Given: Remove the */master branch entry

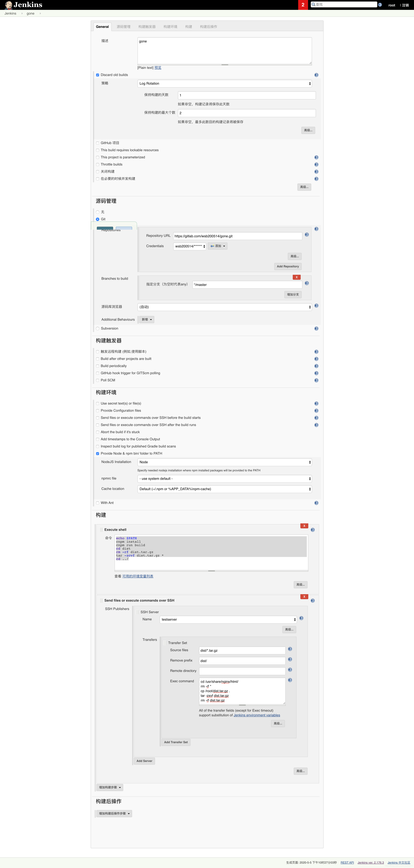Looking at the screenshot, I should click(297, 277).
